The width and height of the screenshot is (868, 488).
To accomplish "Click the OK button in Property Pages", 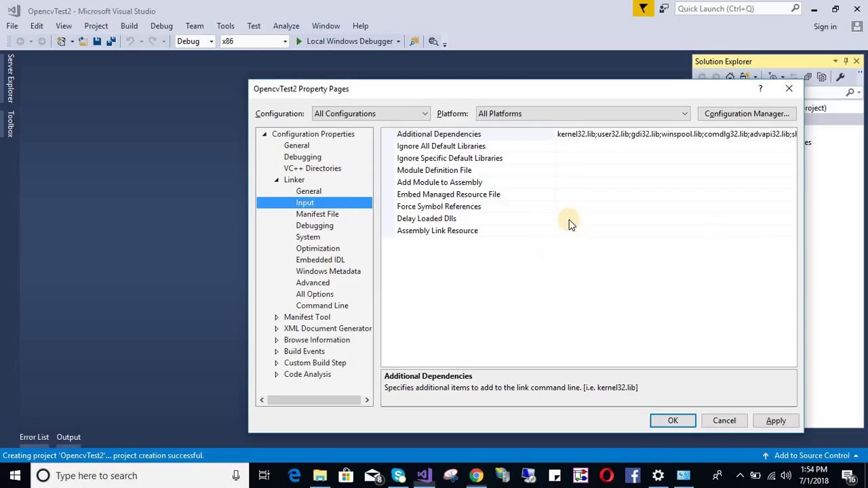I will [x=673, y=421].
